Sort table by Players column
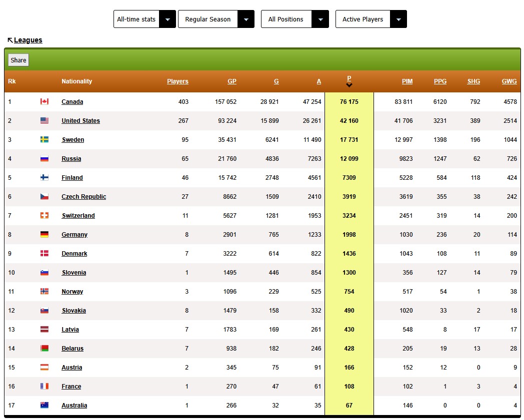Image resolution: width=524 pixels, height=420 pixels. (177, 81)
